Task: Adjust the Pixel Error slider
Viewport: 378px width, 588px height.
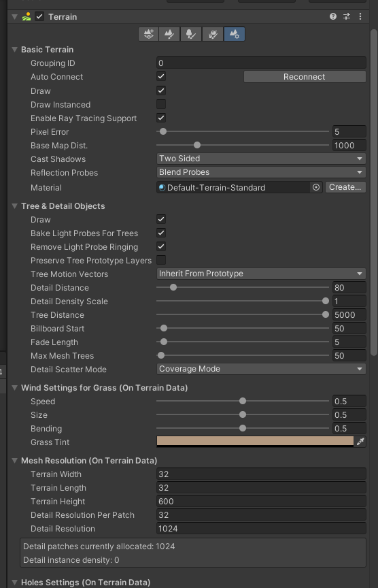Action: tap(243, 131)
